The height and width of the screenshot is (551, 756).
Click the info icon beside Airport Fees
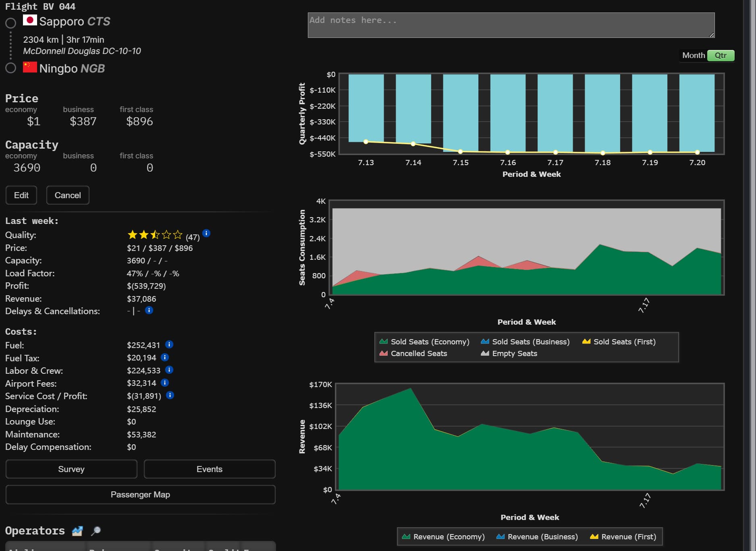pyautogui.click(x=165, y=383)
